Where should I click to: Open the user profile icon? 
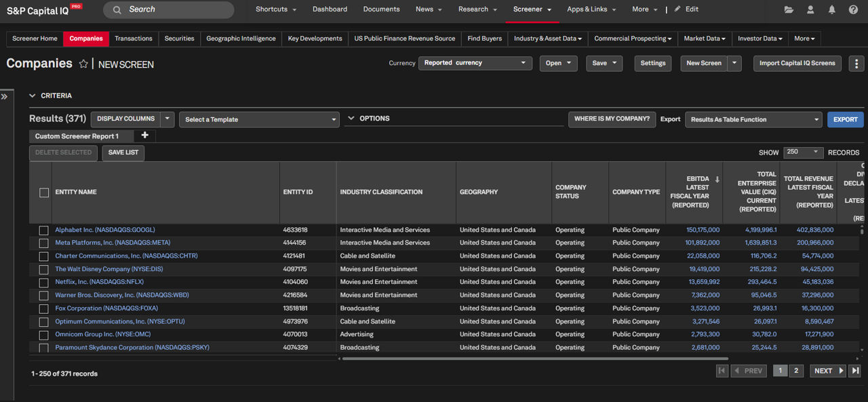click(x=810, y=9)
